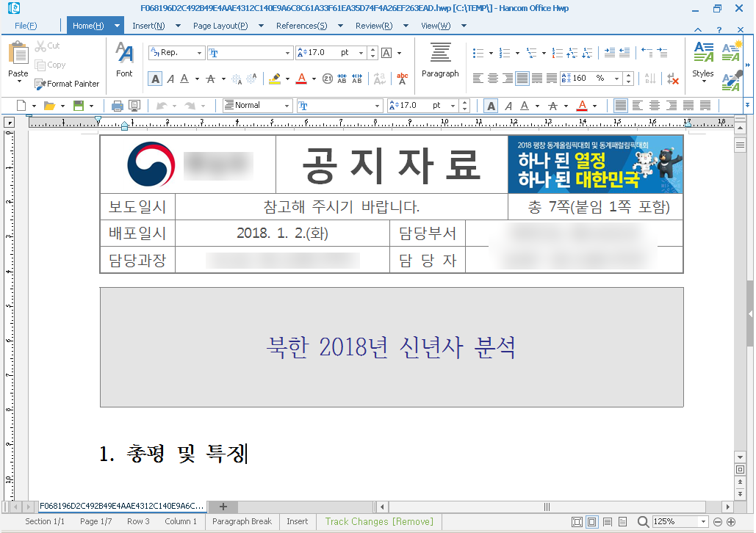The image size is (756, 533).
Task: Open the Insert tab
Action: click(148, 26)
